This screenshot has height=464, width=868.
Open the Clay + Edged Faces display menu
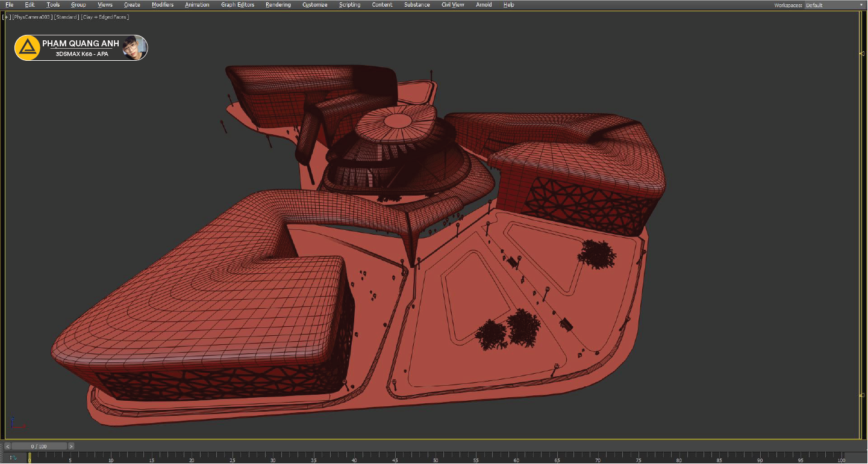click(105, 17)
